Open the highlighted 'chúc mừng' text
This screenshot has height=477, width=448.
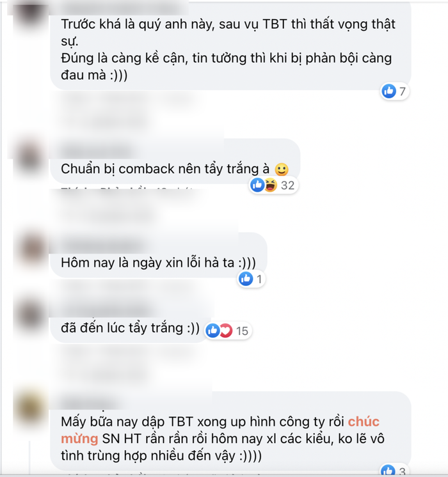tap(220, 430)
